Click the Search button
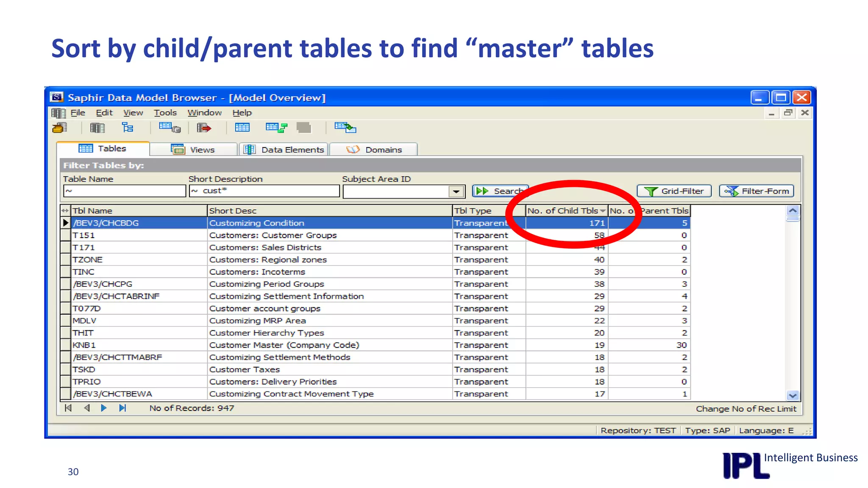Image resolution: width=868 pixels, height=488 pixels. click(500, 191)
